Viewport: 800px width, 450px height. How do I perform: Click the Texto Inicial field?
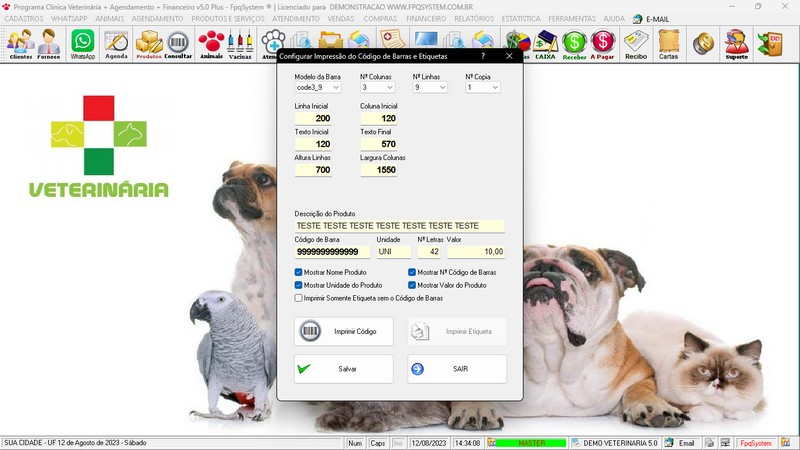tap(313, 144)
